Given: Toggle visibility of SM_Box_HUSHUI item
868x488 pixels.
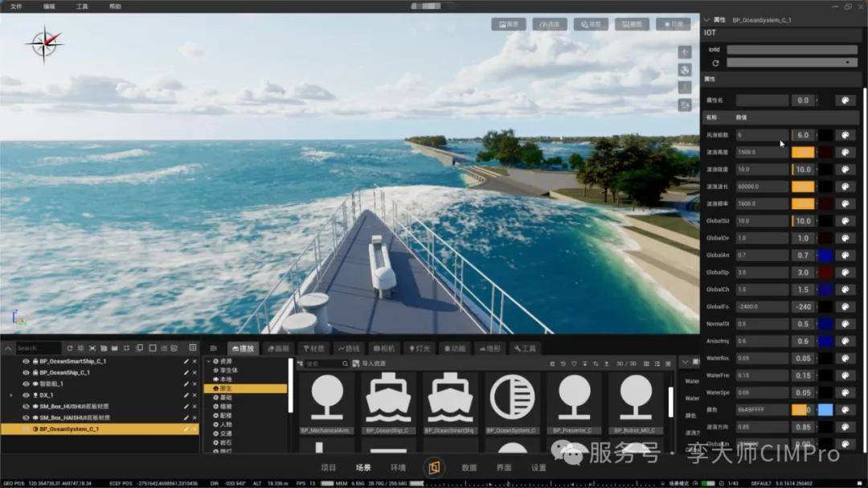Looking at the screenshot, I should click(26, 407).
